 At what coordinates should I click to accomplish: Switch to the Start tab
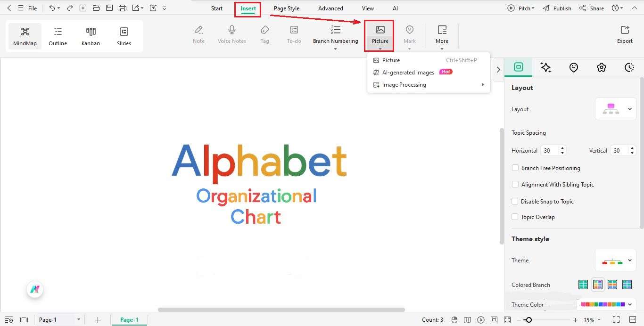click(217, 8)
